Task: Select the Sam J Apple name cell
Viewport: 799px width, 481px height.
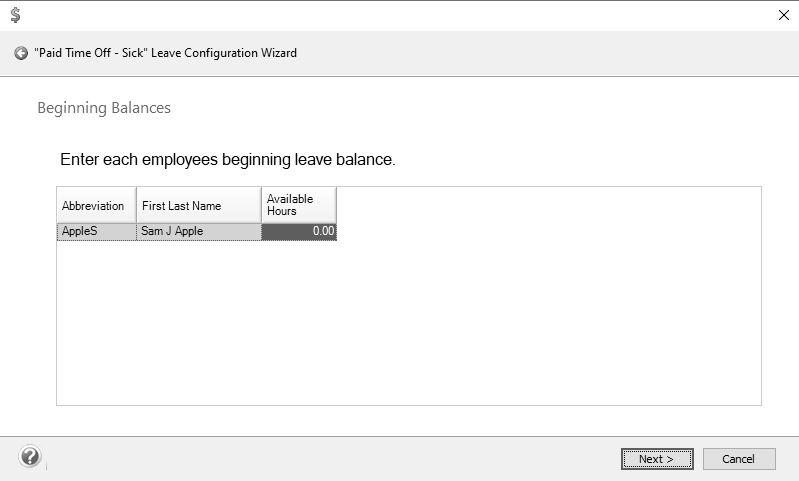Action: tap(198, 231)
